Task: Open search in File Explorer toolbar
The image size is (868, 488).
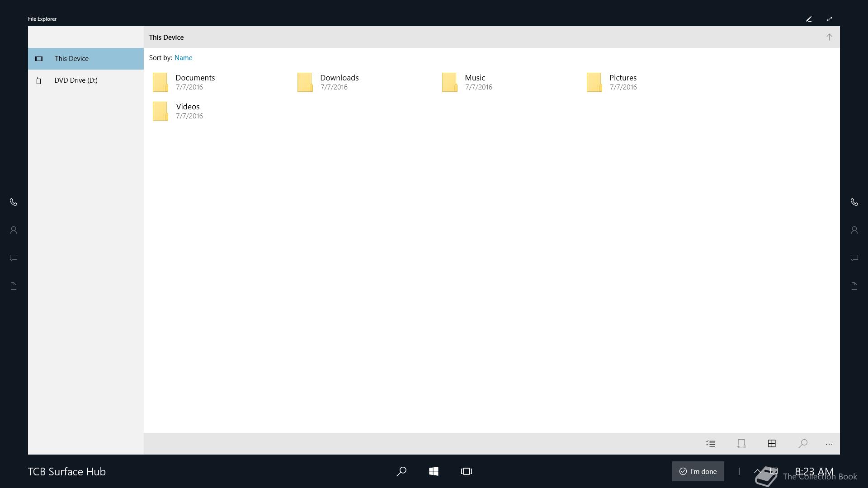Action: click(803, 444)
